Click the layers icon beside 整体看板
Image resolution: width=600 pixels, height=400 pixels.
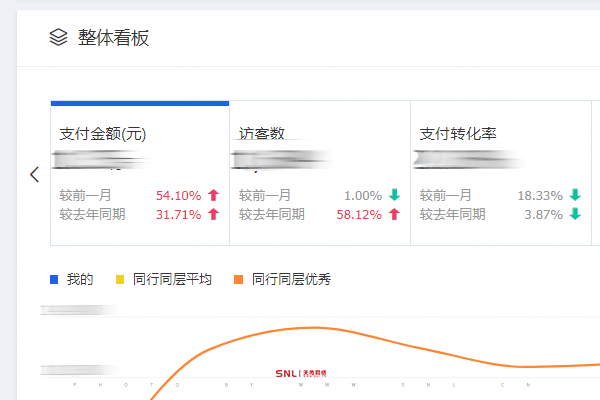click(58, 38)
